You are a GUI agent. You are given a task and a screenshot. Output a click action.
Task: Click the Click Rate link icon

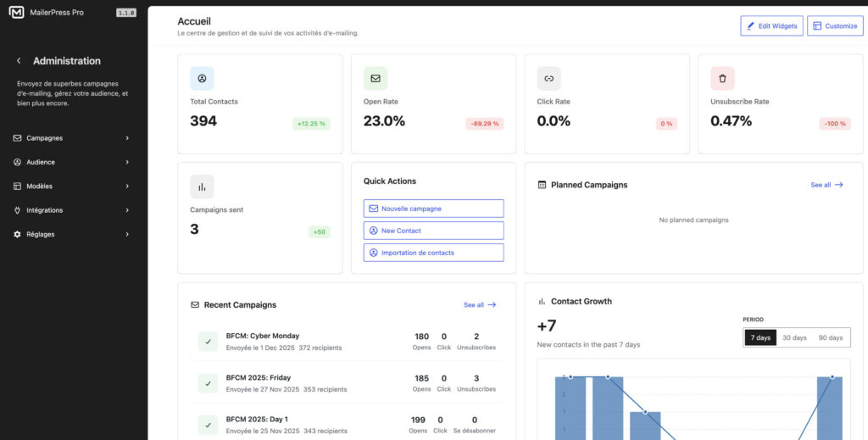(548, 79)
